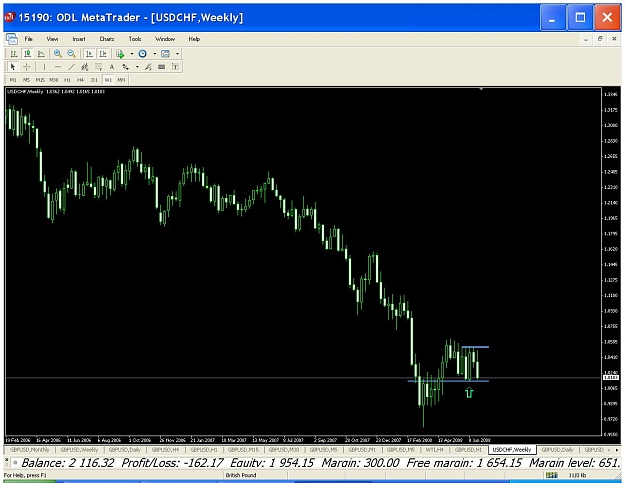The width and height of the screenshot is (625, 483).
Task: Zoom out on the chart
Action: pyautogui.click(x=71, y=54)
